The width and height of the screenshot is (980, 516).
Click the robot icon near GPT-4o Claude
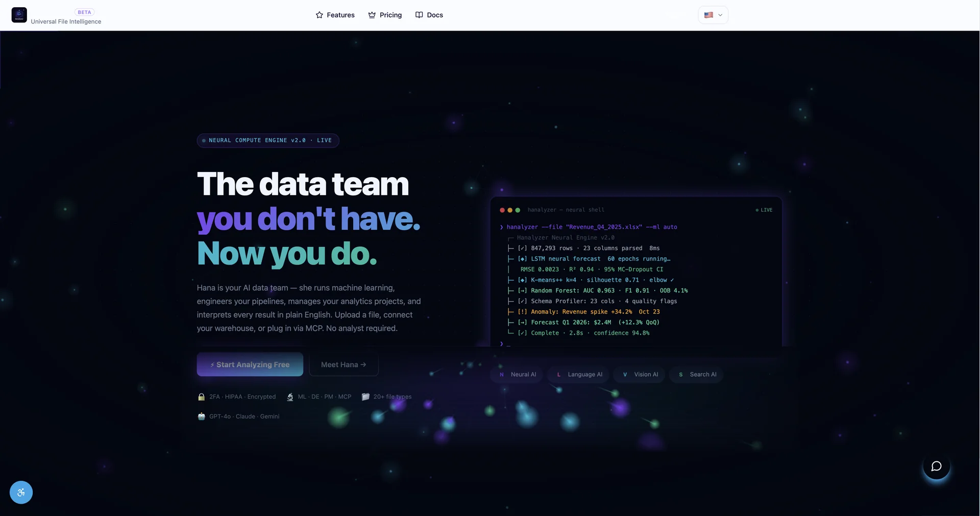coord(201,416)
